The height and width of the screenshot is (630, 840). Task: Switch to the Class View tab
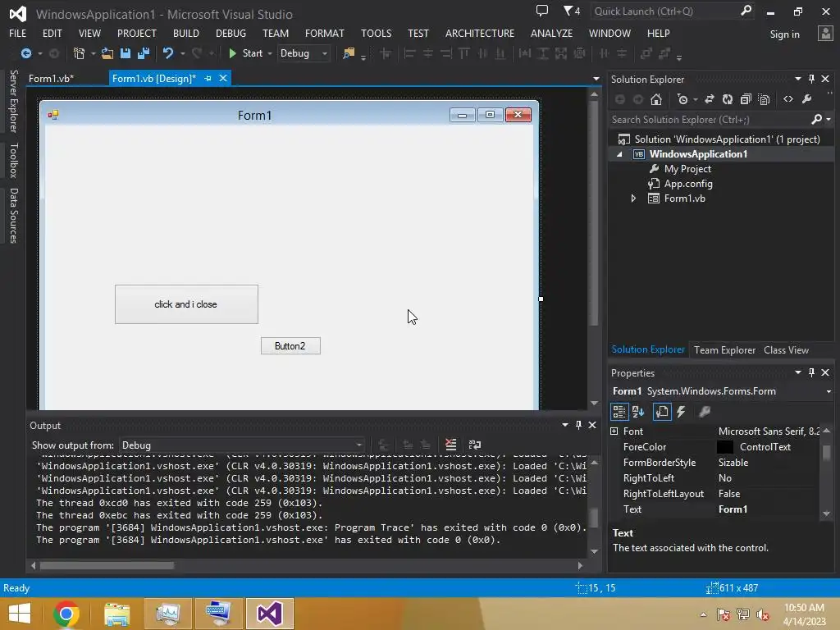[786, 350]
